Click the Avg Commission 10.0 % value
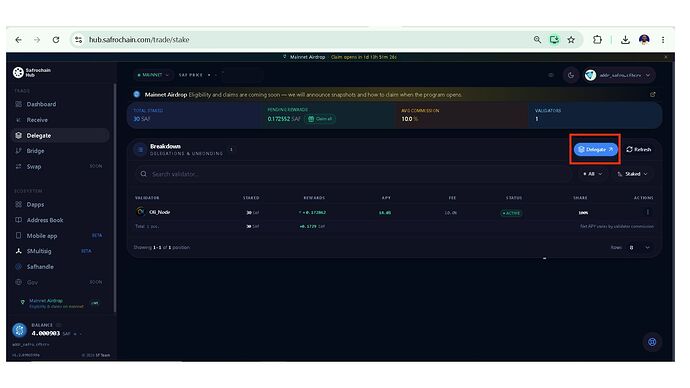 409,119
